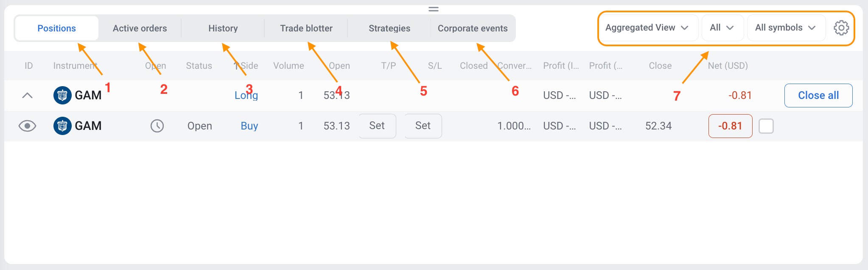This screenshot has width=868, height=270.
Task: Click the red -0.81 net profit button
Action: [730, 126]
